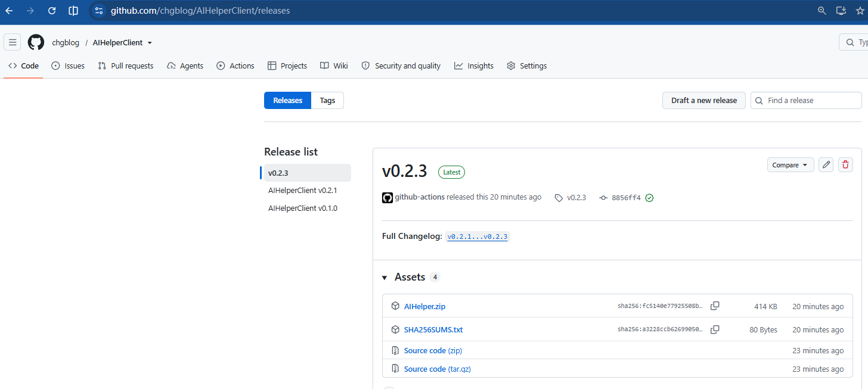868x389 pixels.
Task: Edit the v0.2.3 release with pencil icon
Action: pyautogui.click(x=826, y=165)
